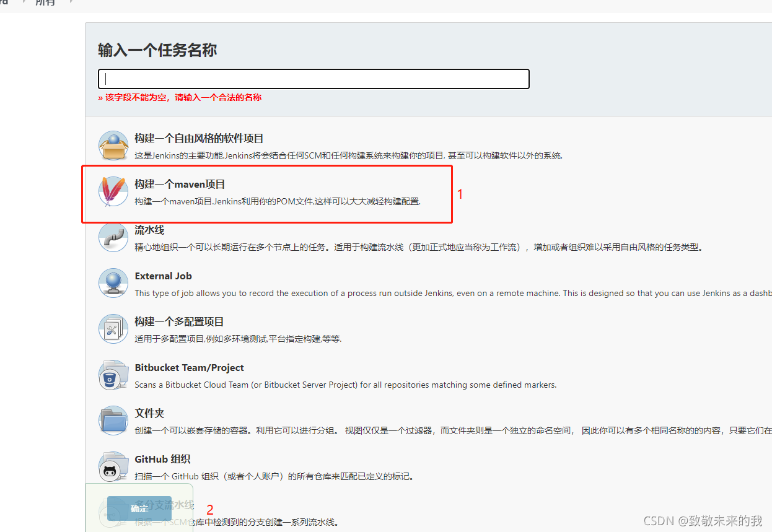Select the Maven project feather icon
Viewport: 772px width, 532px height.
point(113,190)
